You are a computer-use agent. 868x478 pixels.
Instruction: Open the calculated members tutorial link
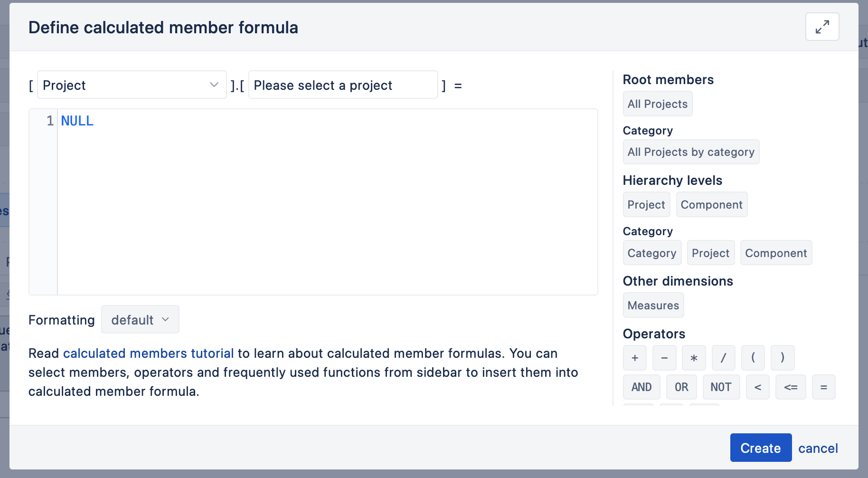click(148, 354)
